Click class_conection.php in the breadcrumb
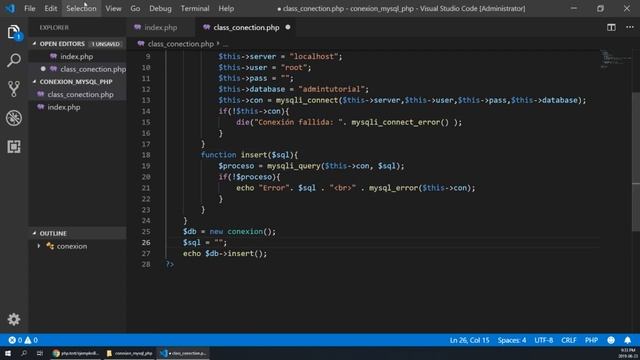This screenshot has height=360, width=640. (180, 44)
